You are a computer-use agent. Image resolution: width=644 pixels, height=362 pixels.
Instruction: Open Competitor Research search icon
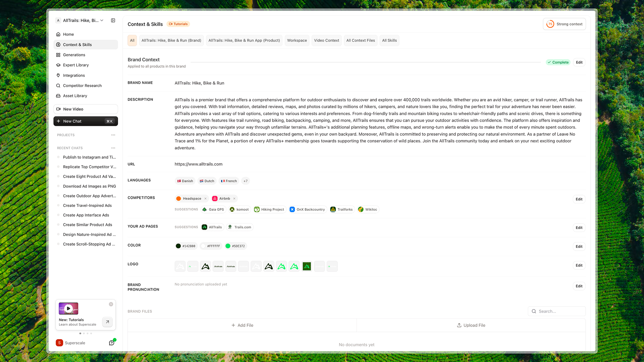58,85
